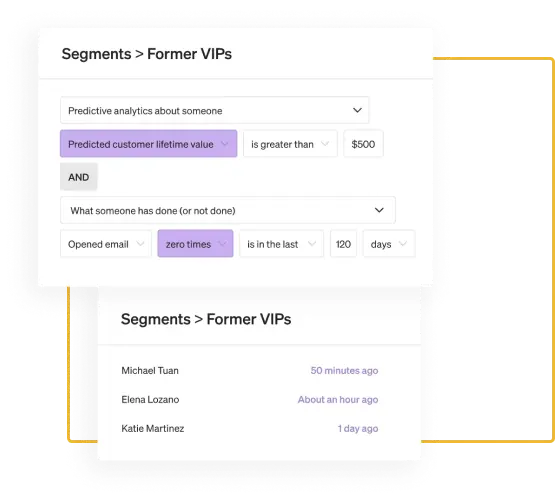Open the days unit dropdown
The image size is (555, 499).
389,244
